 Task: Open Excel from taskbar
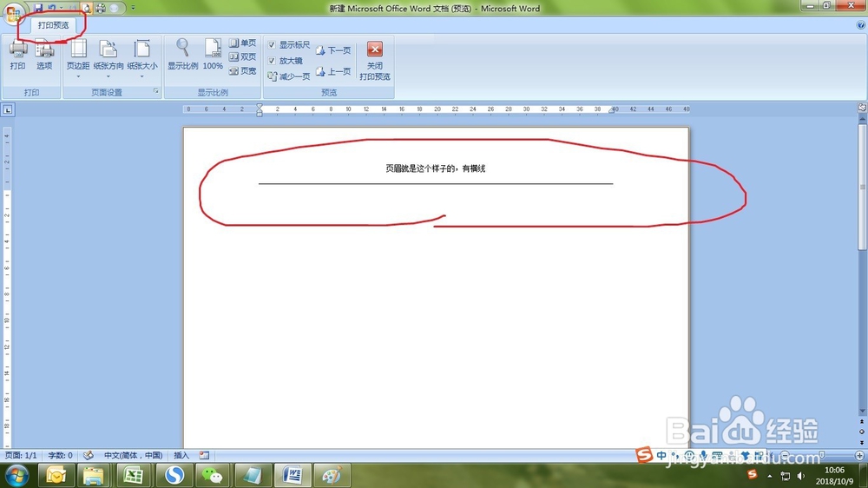click(x=134, y=476)
